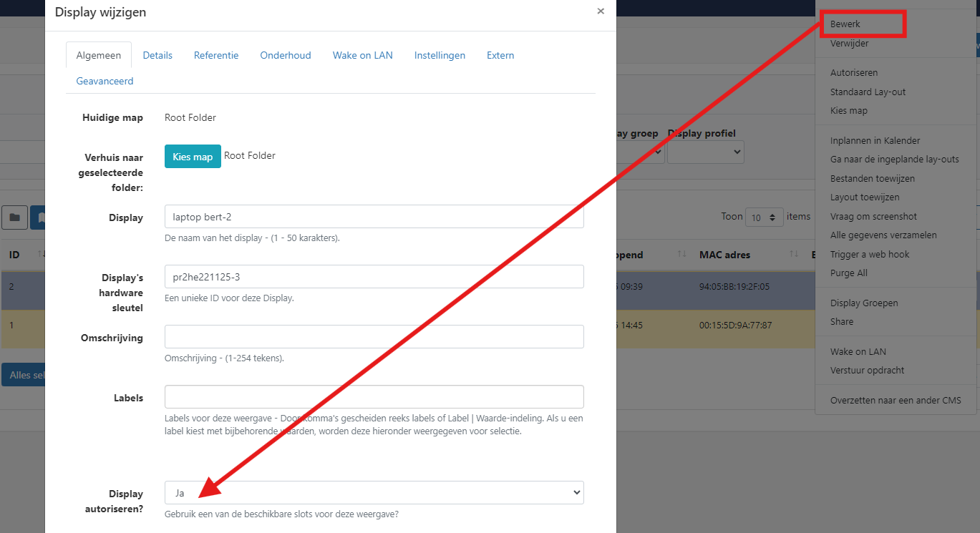Choose Bewerk in the context menu
Viewport: 980px width, 533px height.
tap(845, 24)
